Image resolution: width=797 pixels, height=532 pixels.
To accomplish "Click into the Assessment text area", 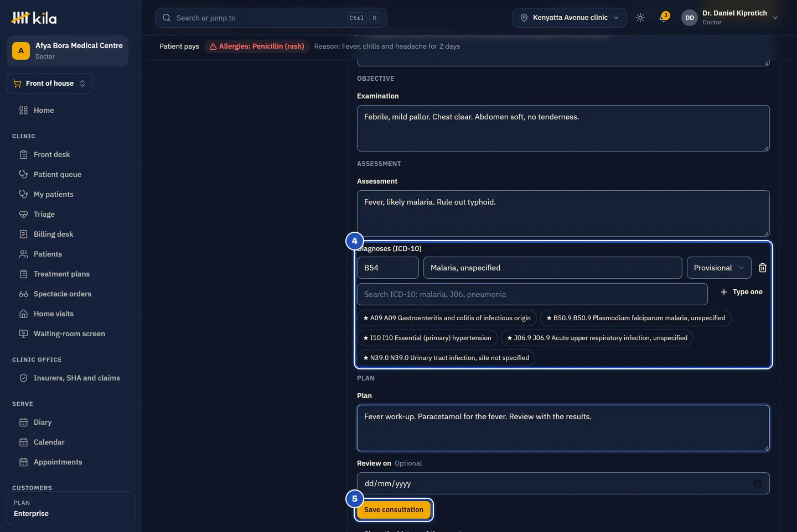I will [x=563, y=213].
